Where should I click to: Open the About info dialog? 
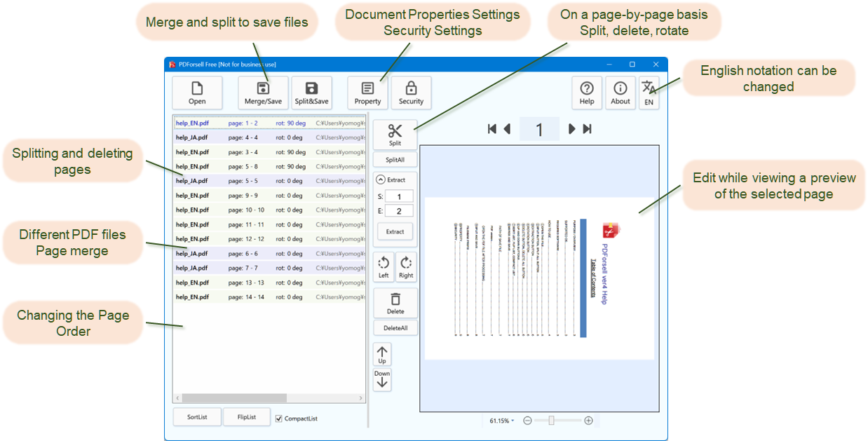[x=620, y=89]
